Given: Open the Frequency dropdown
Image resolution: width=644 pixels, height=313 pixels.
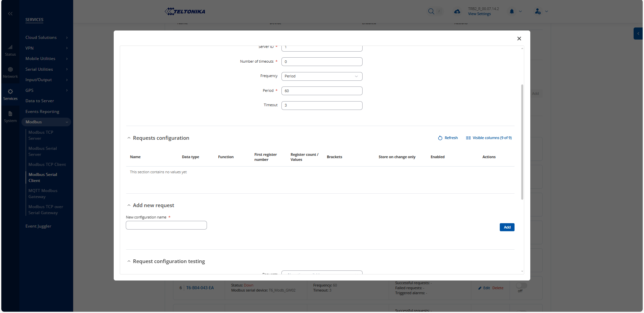Looking at the screenshot, I should 322,76.
